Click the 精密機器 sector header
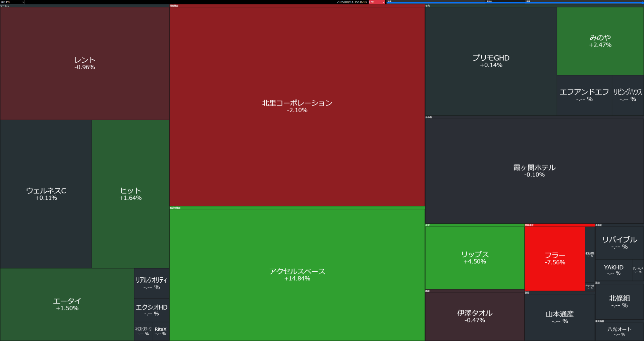This screenshot has width=644, height=341. tap(297, 6)
